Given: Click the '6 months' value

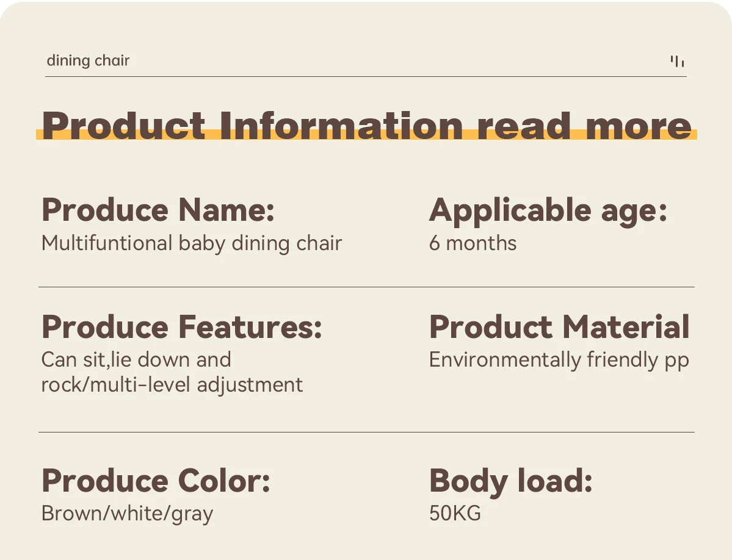Looking at the screenshot, I should [473, 243].
